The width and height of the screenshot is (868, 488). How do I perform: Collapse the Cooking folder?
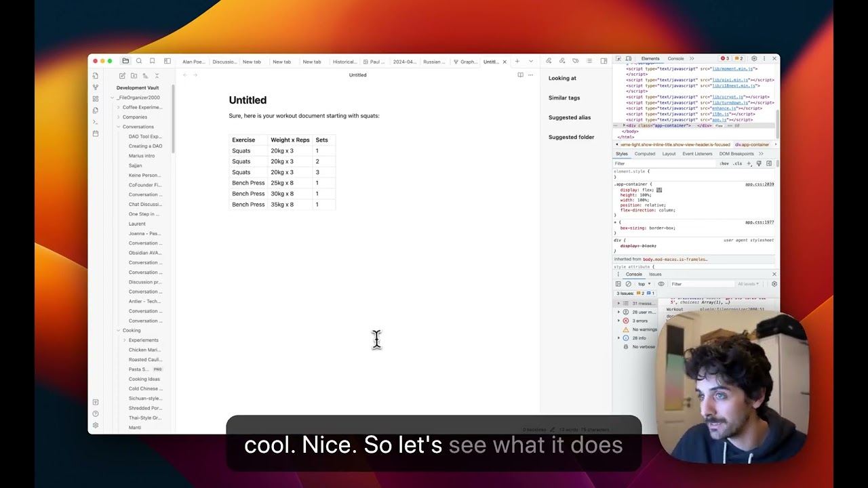point(130,330)
